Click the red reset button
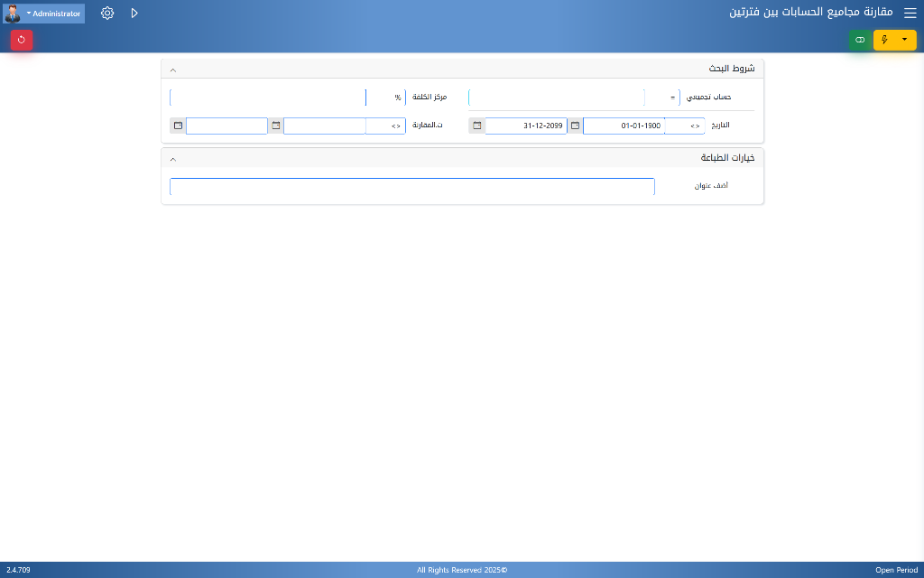Image resolution: width=924 pixels, height=578 pixels. pyautogui.click(x=22, y=40)
